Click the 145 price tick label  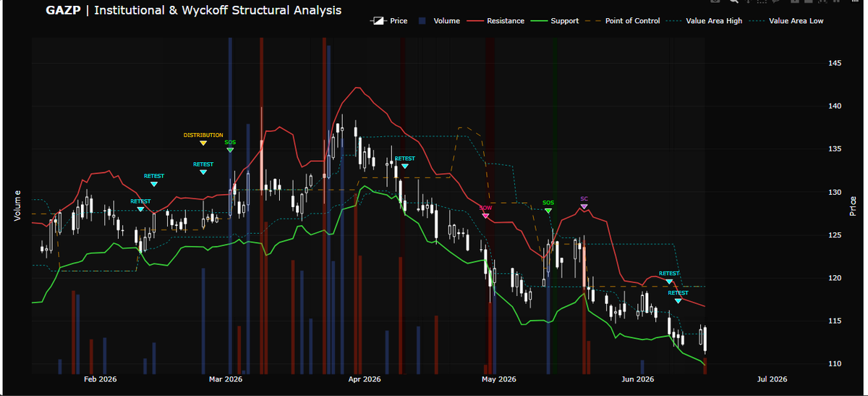click(x=835, y=64)
